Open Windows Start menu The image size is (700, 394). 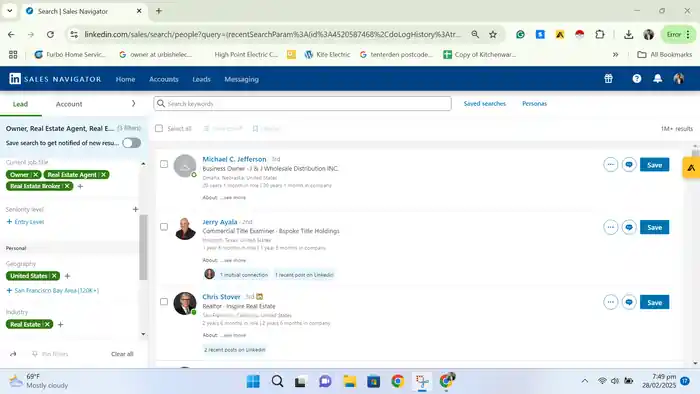[253, 381]
